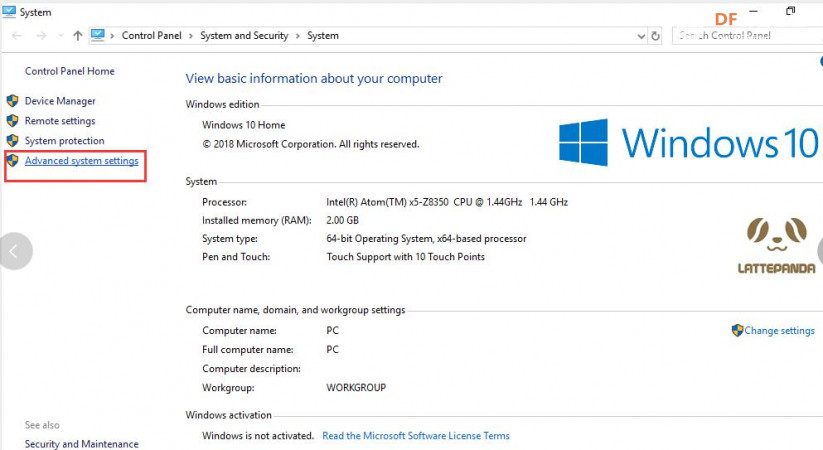The image size is (823, 450).
Task: Select 'Windows is not activated.' text
Action: click(x=258, y=436)
